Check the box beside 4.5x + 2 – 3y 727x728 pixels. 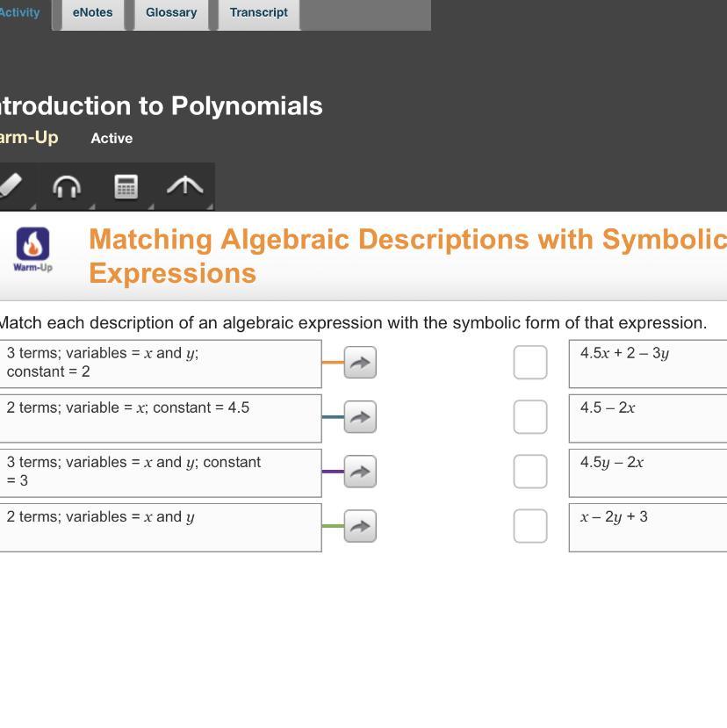530,362
